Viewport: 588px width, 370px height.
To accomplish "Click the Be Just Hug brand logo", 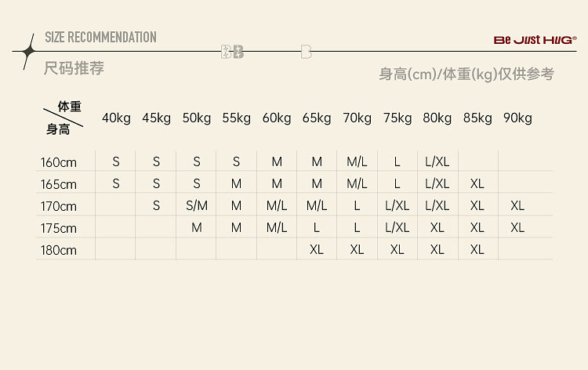I will coord(535,39).
